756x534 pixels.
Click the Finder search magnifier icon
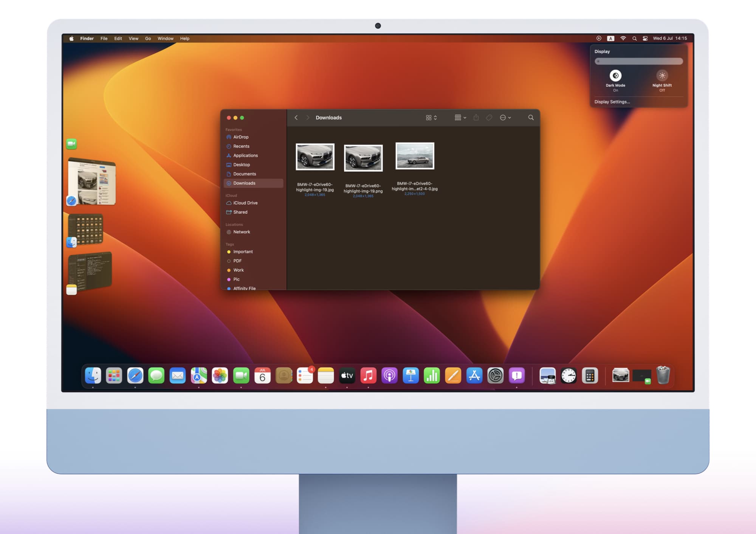(x=531, y=118)
